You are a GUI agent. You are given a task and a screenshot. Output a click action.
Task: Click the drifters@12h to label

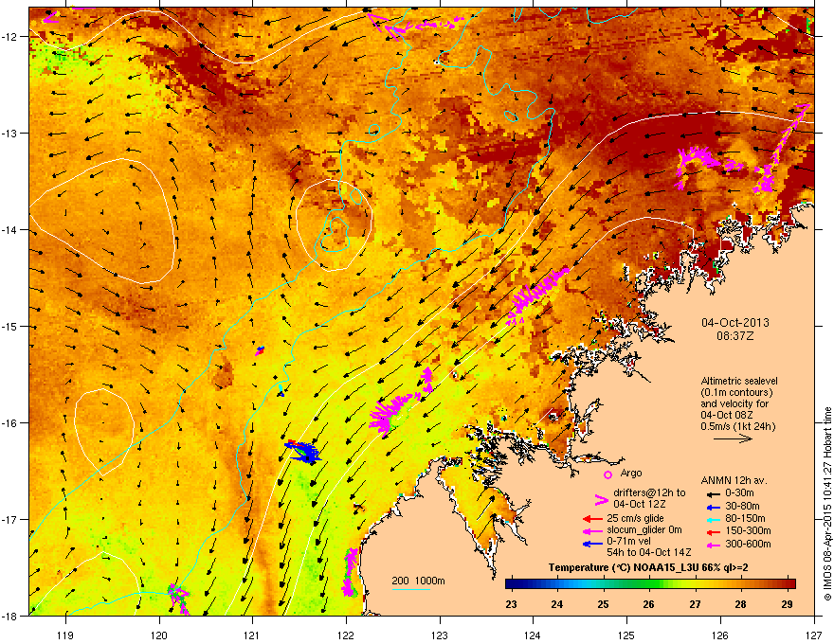pos(649,492)
